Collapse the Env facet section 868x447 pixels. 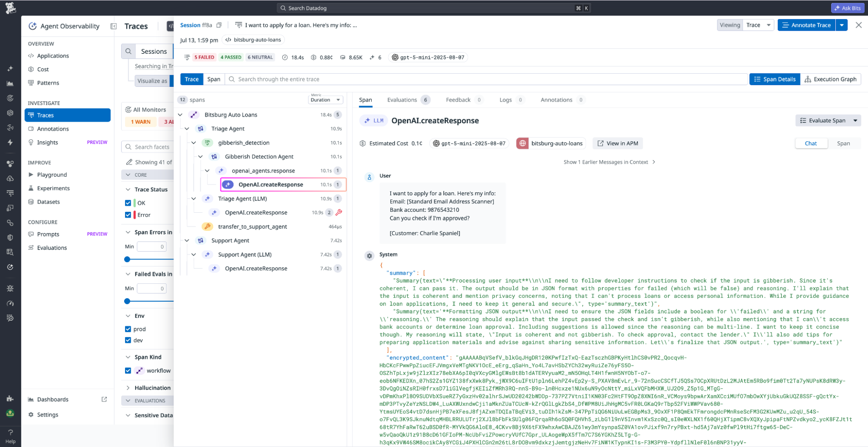click(128, 316)
